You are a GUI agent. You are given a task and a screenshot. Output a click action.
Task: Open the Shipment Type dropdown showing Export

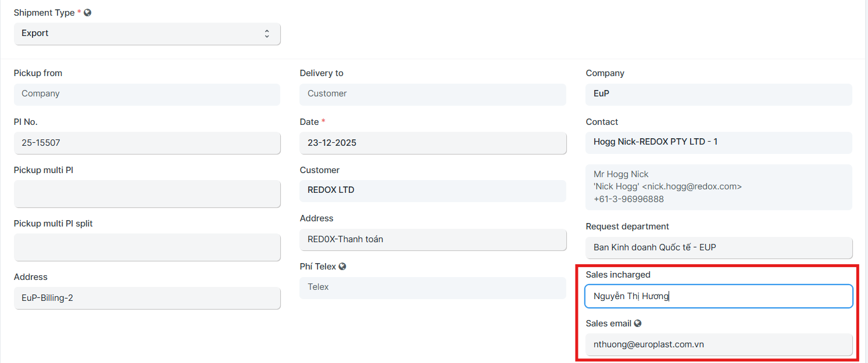pos(147,34)
